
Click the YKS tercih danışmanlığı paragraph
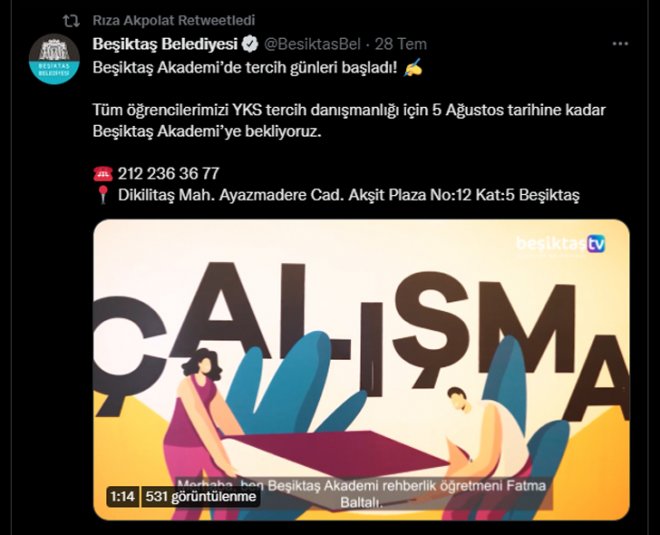click(x=349, y=120)
